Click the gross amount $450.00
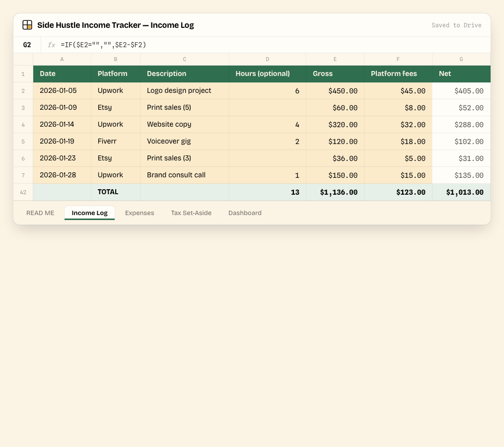Viewport: 504px width, 447px height. [335, 91]
